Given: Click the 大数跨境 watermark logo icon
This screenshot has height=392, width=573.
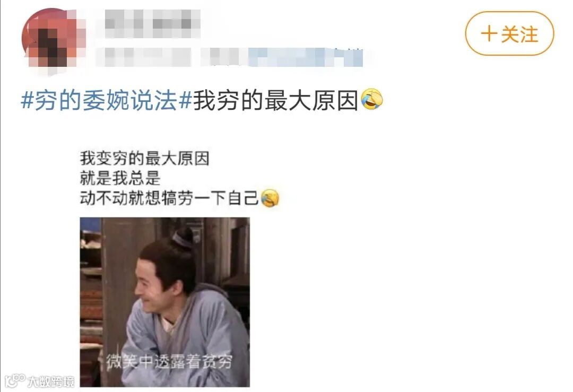Looking at the screenshot, I should [15, 380].
